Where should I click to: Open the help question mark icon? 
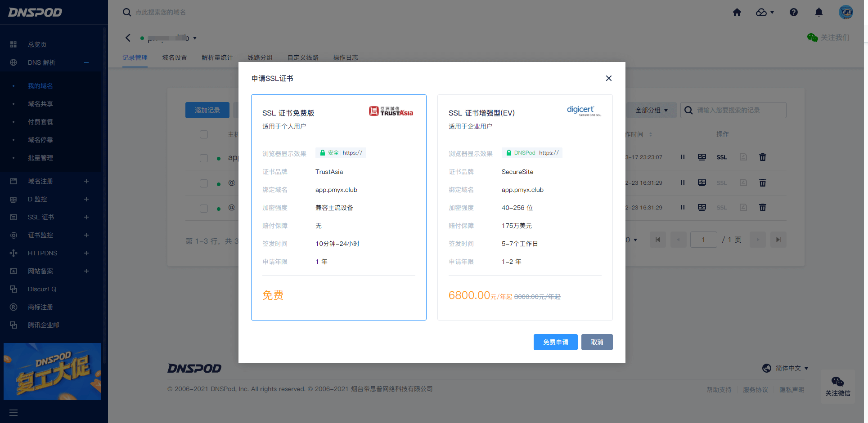pyautogui.click(x=794, y=13)
